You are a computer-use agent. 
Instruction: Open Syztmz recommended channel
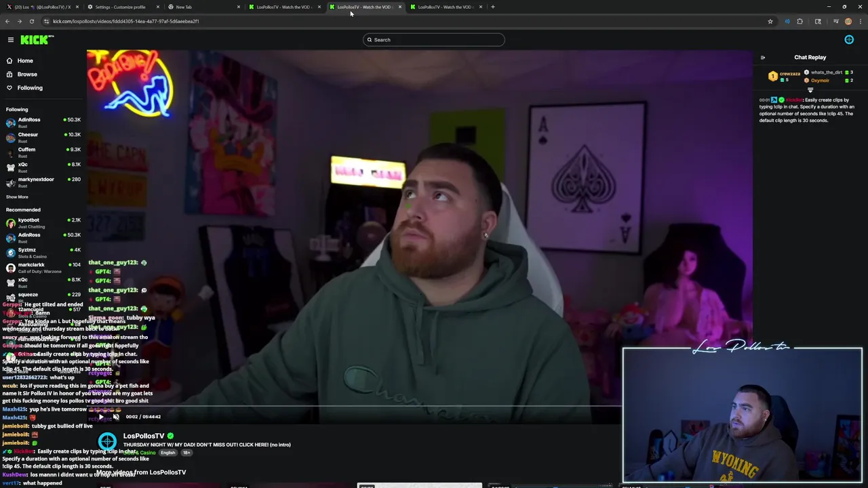coord(42,252)
